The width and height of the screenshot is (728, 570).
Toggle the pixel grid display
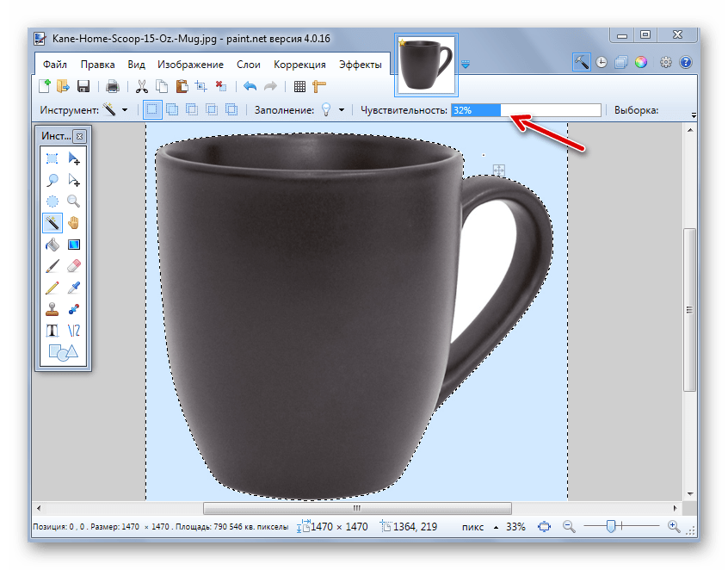299,86
